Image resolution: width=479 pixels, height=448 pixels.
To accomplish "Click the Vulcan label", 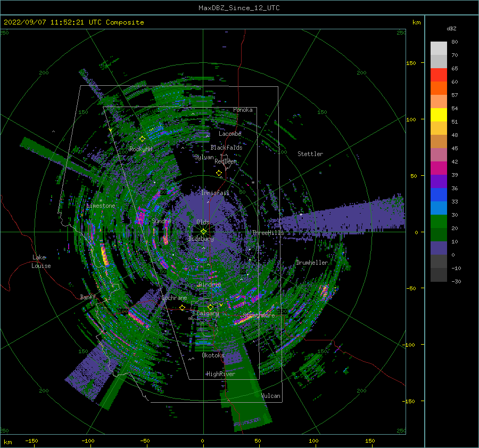I will coord(271,396).
